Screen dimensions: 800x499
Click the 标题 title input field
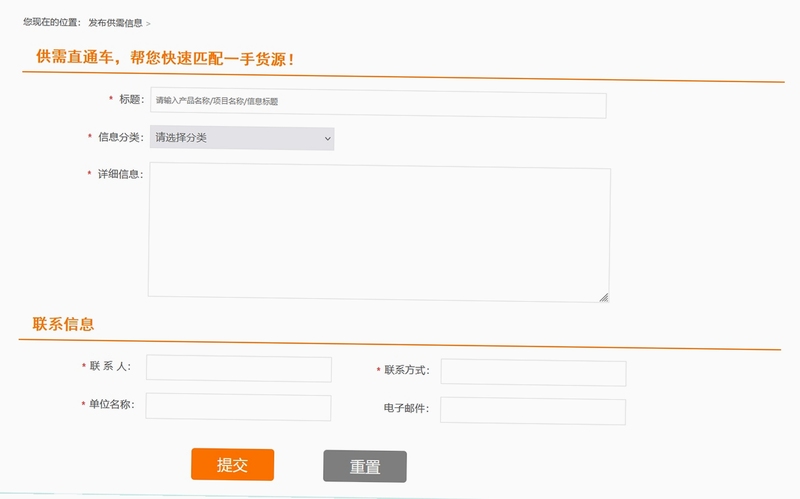point(378,104)
